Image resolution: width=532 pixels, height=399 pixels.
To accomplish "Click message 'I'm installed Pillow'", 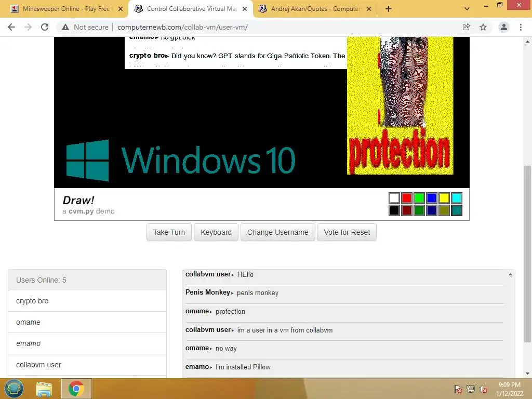I will click(243, 367).
